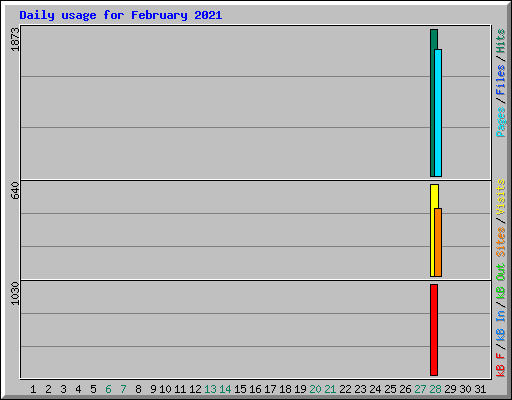The height and width of the screenshot is (400, 512).
Task: Click the 'Hits' legend label
Action: (500, 41)
